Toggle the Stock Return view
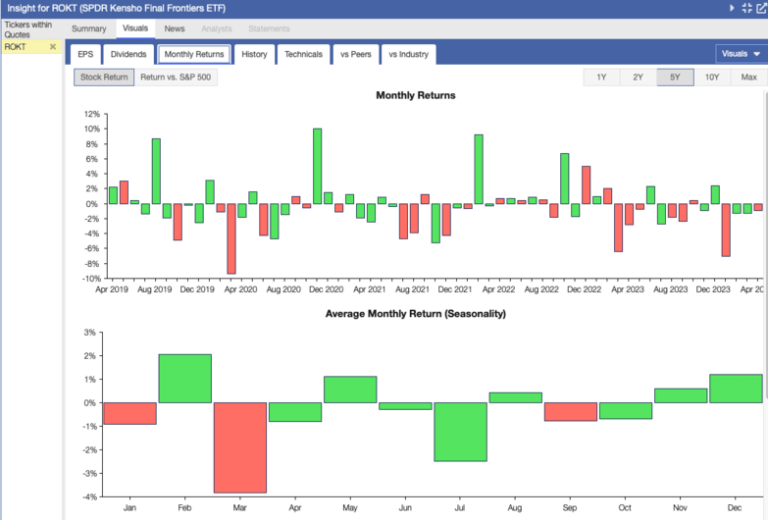 click(x=104, y=77)
